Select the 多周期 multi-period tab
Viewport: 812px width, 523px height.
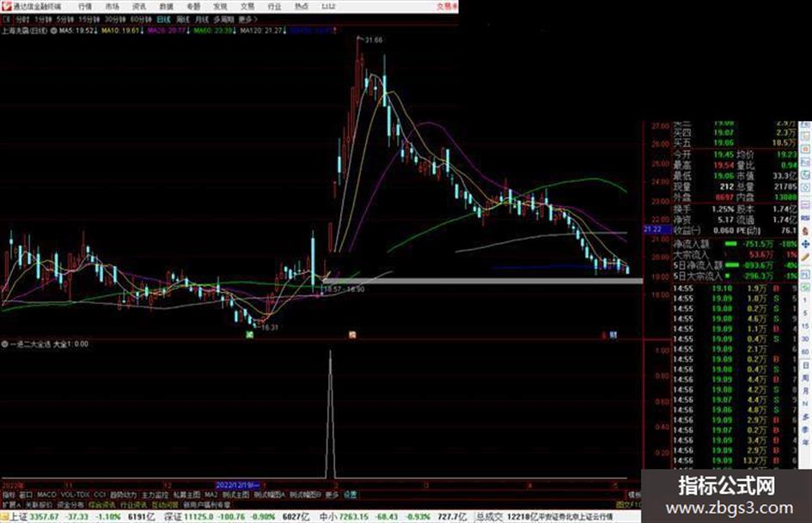[x=223, y=19]
